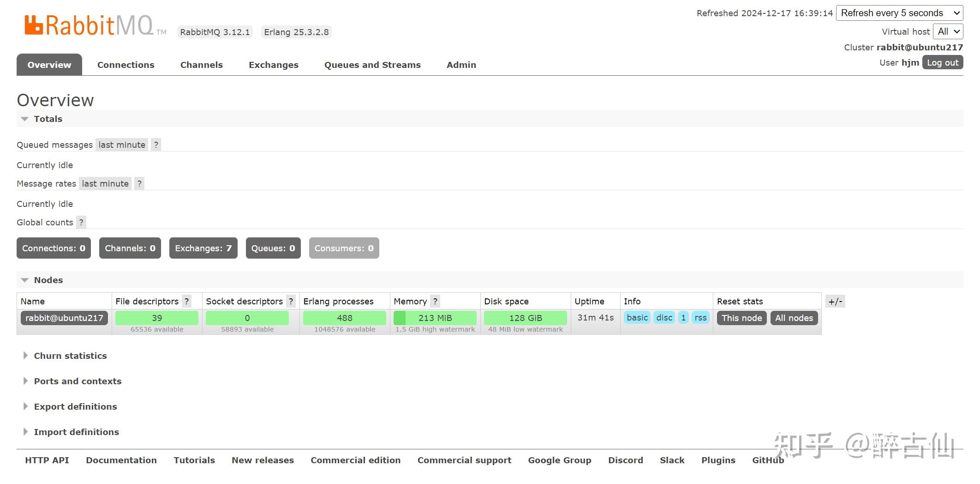The width and height of the screenshot is (980, 484).
Task: Click the disc info tag
Action: [x=664, y=318]
